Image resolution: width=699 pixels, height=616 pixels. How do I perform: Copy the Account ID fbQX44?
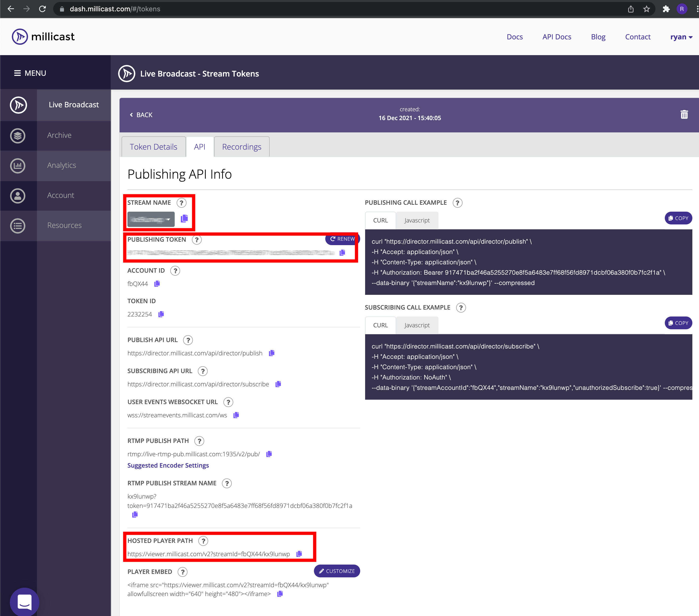click(157, 284)
